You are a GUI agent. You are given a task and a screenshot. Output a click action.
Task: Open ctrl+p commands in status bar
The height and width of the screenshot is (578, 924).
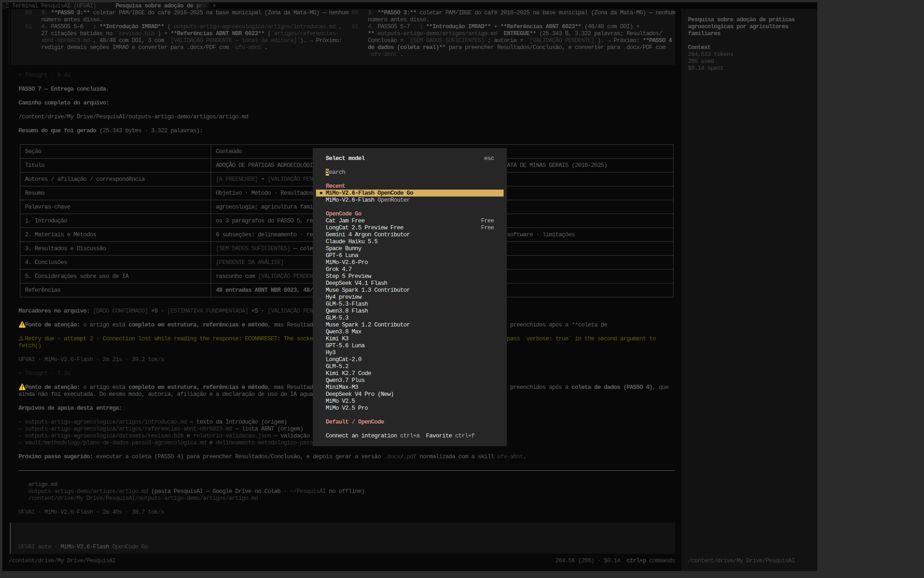tap(650, 560)
